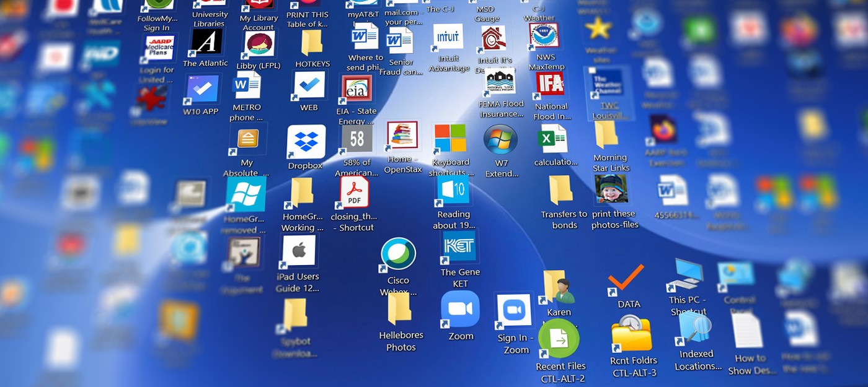The height and width of the screenshot is (387, 868).
Task: Select the 'FollowMy... Sign In' label
Action: 157,24
